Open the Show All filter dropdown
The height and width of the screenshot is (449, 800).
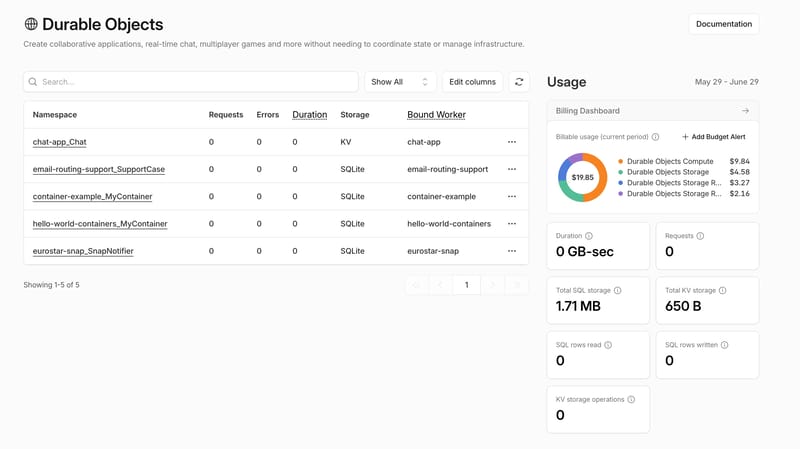click(x=400, y=82)
